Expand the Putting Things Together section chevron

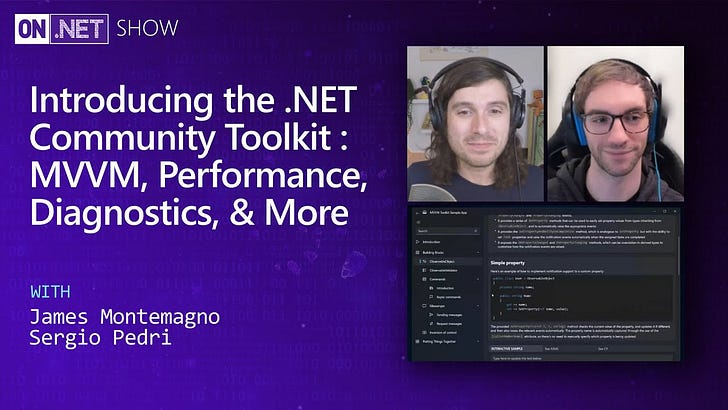478,341
